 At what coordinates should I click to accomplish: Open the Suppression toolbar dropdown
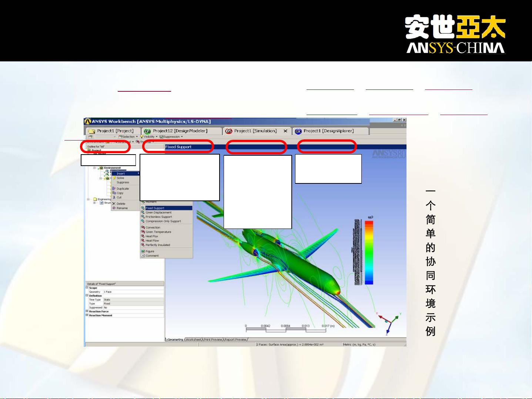171,137
